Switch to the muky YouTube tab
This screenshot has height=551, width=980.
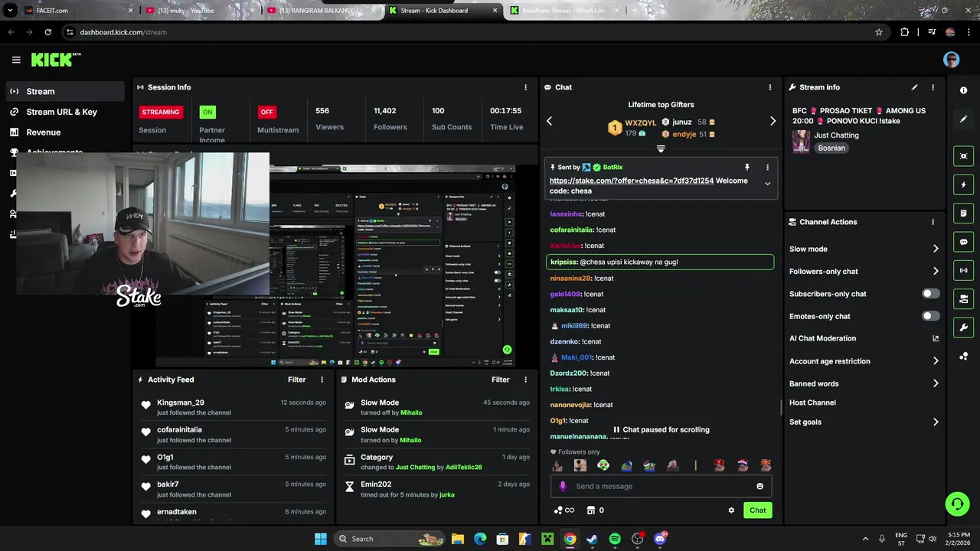201,11
